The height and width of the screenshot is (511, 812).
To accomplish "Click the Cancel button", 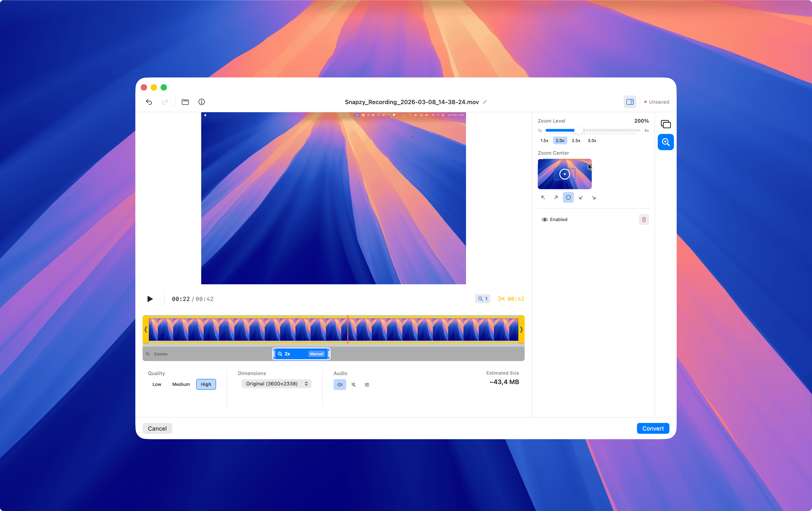I will pos(157,428).
